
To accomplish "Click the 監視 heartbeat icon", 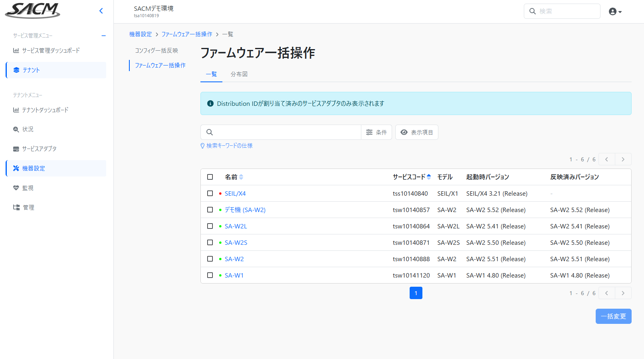I will pos(16,188).
